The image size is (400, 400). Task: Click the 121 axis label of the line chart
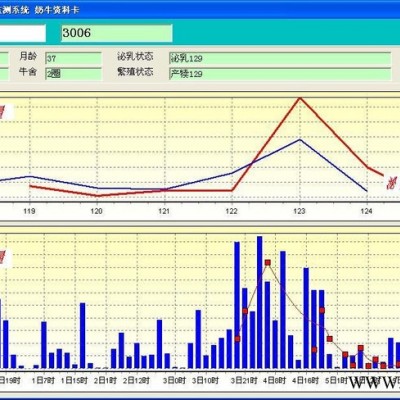click(164, 211)
